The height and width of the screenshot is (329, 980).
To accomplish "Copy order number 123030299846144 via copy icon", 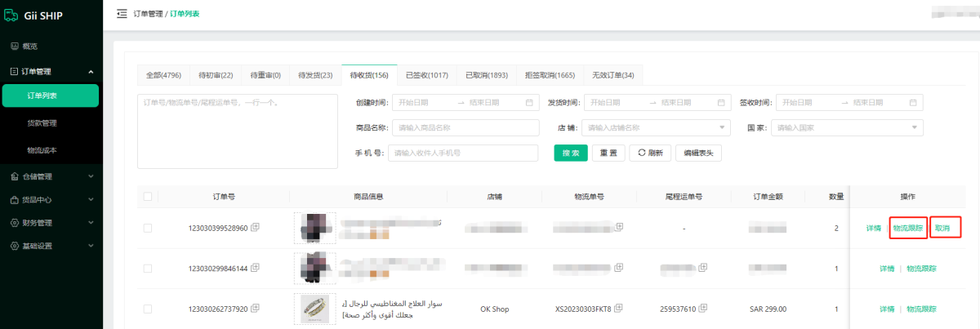I will pos(256,268).
